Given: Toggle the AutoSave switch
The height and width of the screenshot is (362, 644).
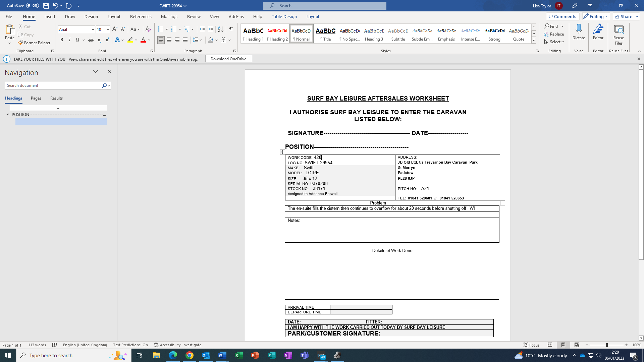Looking at the screenshot, I should click(32, 5).
